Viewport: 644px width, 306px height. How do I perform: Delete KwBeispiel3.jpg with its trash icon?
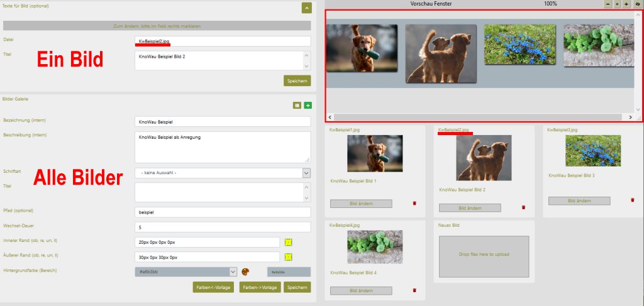[x=632, y=200]
